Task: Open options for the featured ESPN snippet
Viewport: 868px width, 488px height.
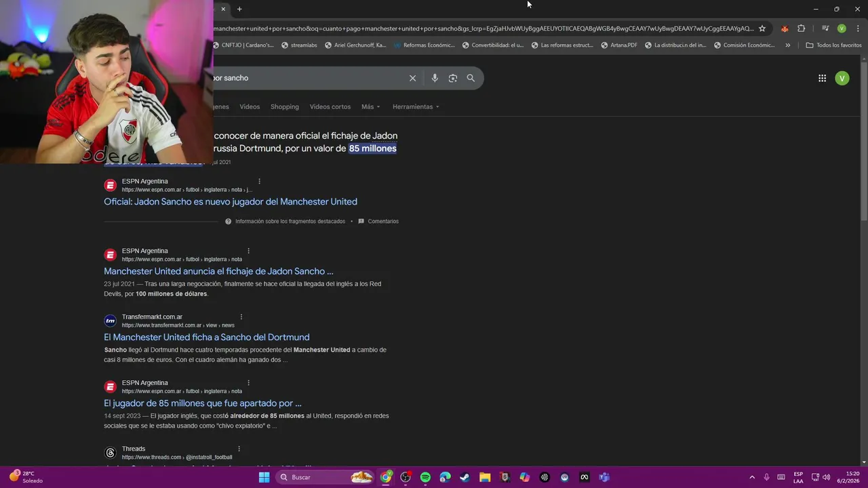Action: [x=259, y=181]
